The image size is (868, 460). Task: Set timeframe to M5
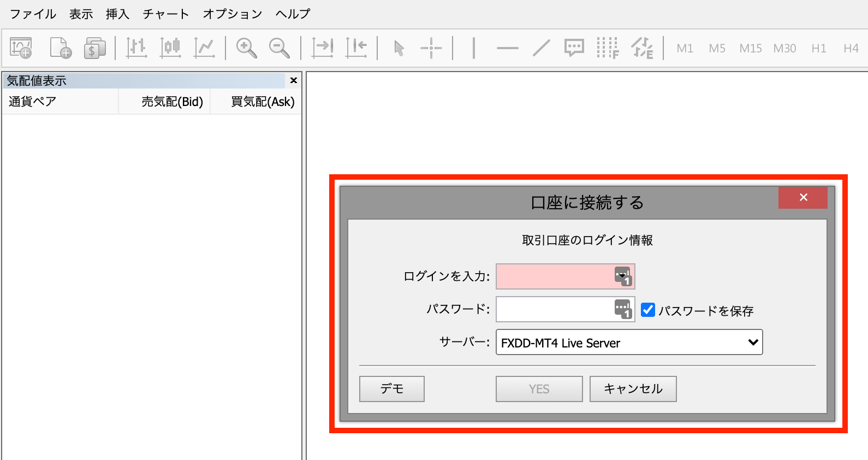pyautogui.click(x=717, y=49)
